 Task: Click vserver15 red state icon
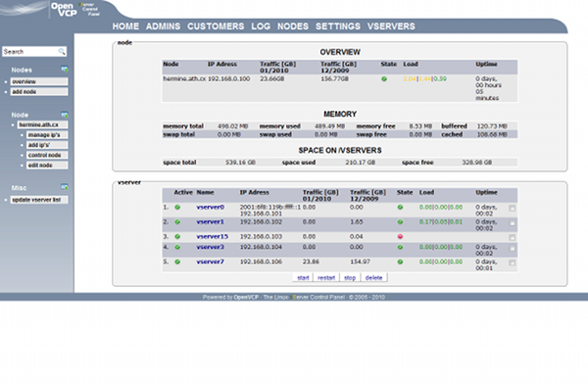(400, 236)
